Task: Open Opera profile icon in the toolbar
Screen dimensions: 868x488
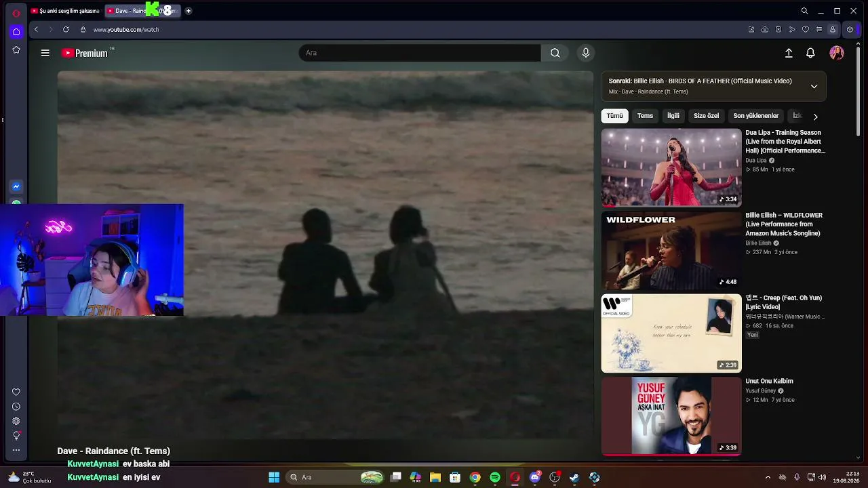Action: [x=833, y=29]
